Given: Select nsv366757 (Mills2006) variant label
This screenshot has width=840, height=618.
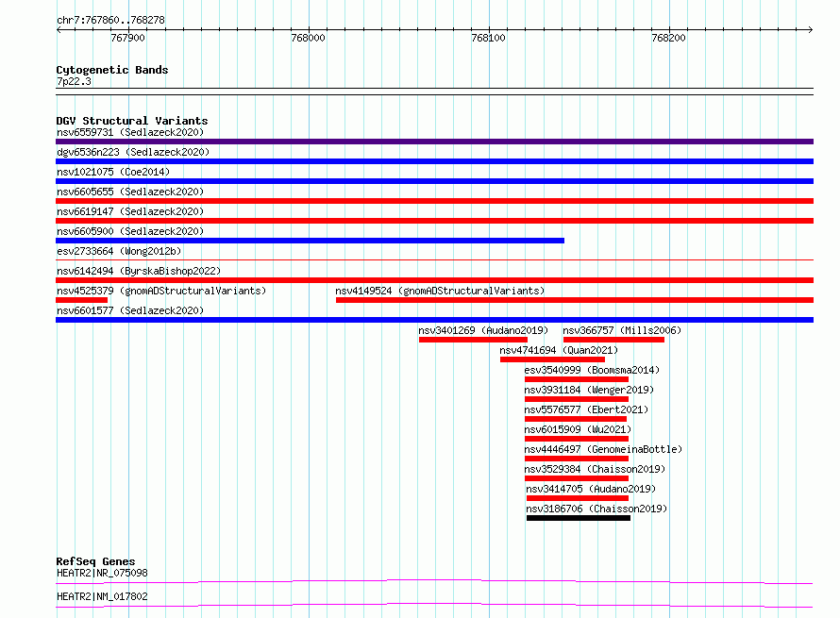Looking at the screenshot, I should 622,330.
